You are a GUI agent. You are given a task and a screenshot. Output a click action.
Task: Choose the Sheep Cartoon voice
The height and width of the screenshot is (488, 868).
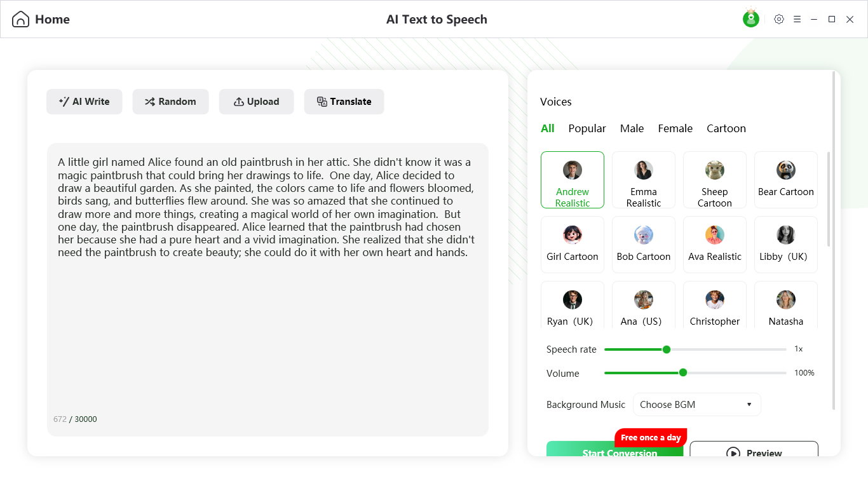(x=714, y=180)
